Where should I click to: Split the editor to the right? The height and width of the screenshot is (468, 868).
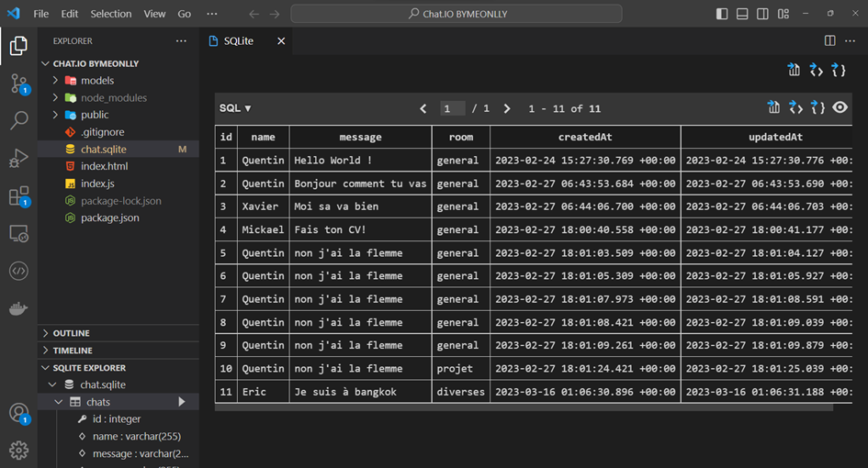point(829,40)
